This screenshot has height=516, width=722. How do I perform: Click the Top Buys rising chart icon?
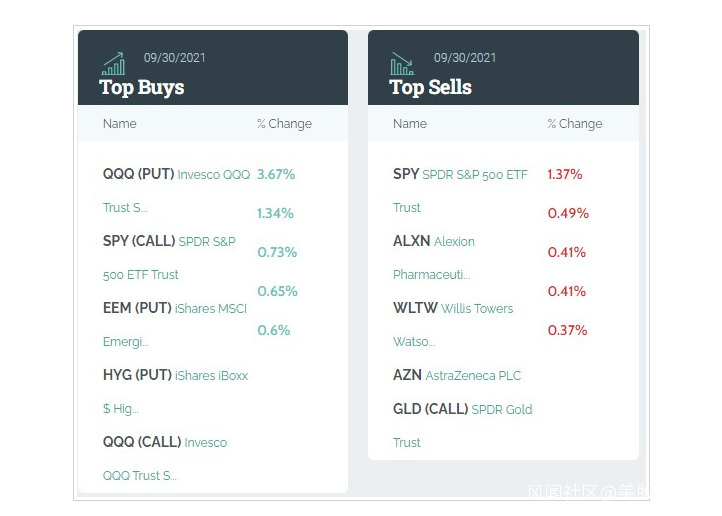point(113,64)
